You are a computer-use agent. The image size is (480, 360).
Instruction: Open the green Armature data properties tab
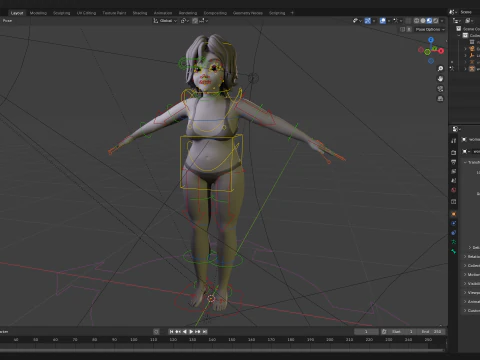tap(453, 242)
